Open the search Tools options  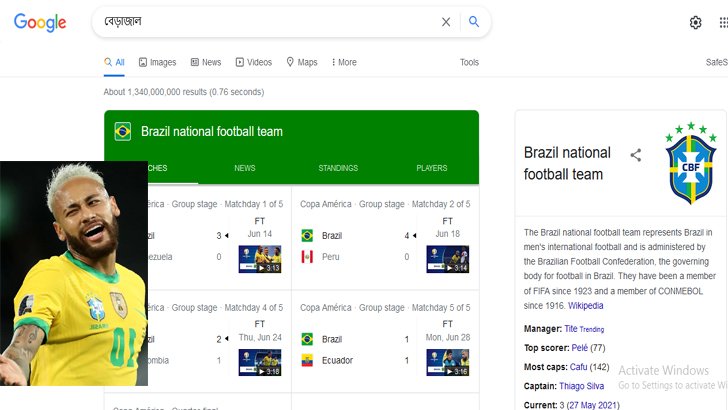469,62
